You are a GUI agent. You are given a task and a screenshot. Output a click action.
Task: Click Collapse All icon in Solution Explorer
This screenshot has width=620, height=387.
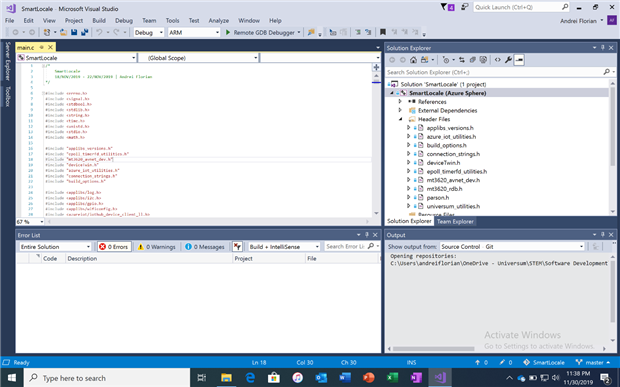coord(473,60)
